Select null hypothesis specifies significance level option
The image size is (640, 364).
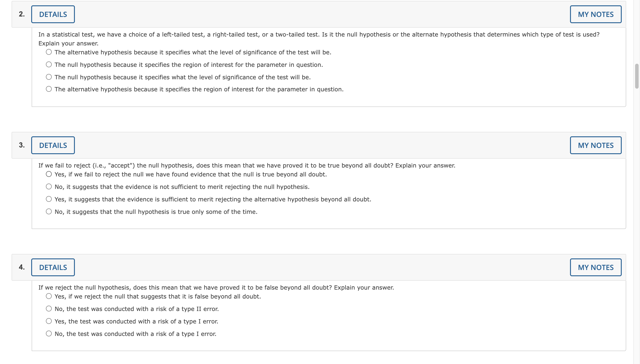pos(49,77)
